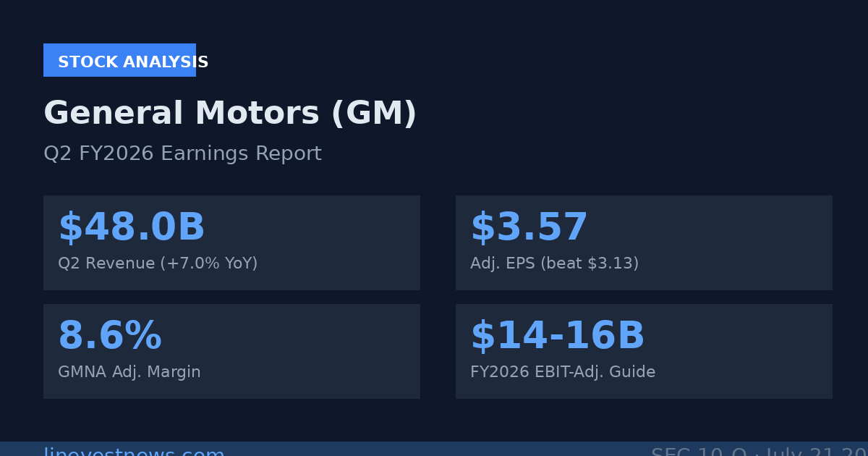Click the FY2026 EBIT-Adj. Guide label

[x=563, y=372]
